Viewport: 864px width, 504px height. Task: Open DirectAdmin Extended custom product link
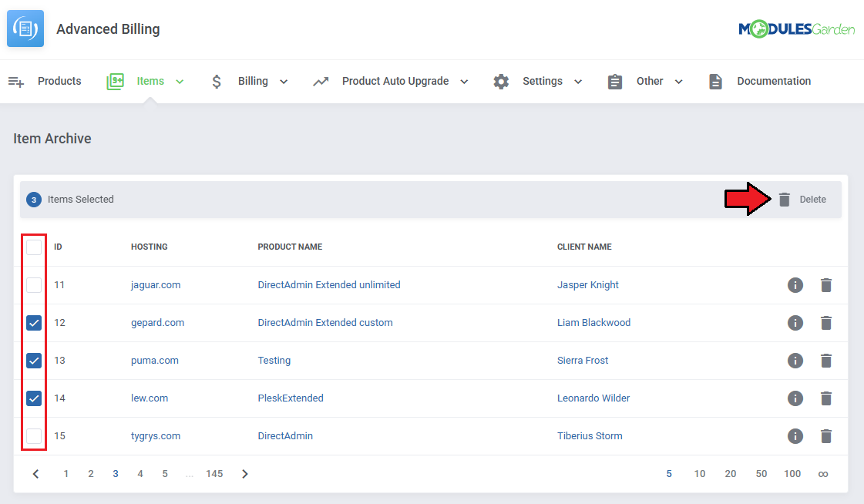pyautogui.click(x=325, y=323)
